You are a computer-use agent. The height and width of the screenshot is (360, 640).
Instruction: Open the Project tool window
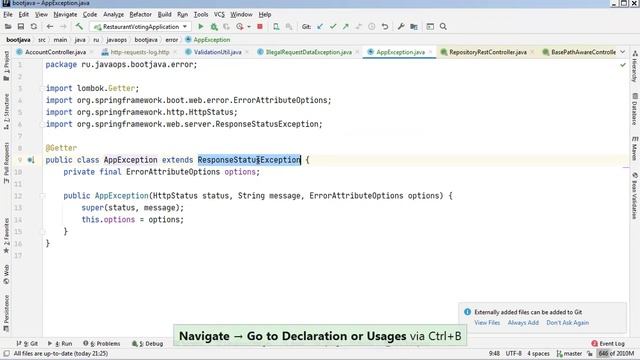pyautogui.click(x=6, y=65)
